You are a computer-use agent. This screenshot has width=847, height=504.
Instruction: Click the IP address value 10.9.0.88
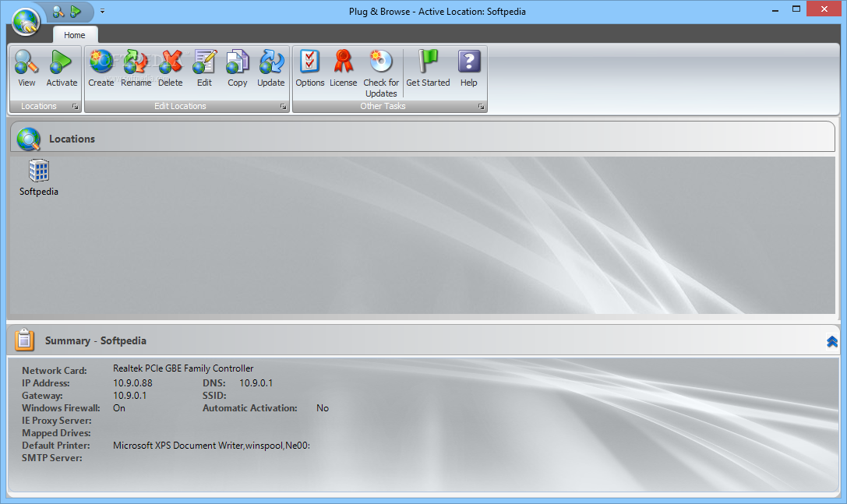coord(132,383)
